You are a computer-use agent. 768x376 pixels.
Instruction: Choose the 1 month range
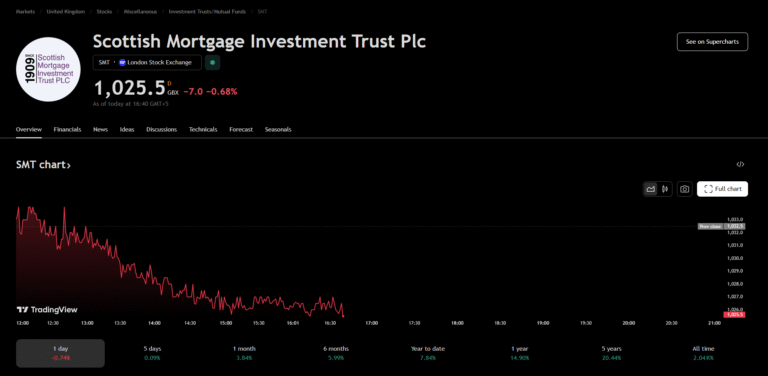[x=244, y=353]
